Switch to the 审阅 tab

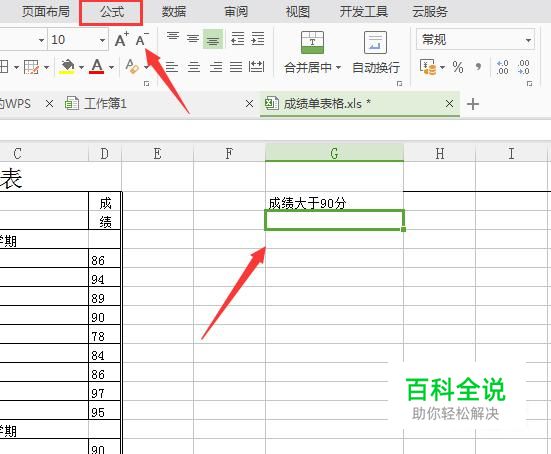pos(236,12)
